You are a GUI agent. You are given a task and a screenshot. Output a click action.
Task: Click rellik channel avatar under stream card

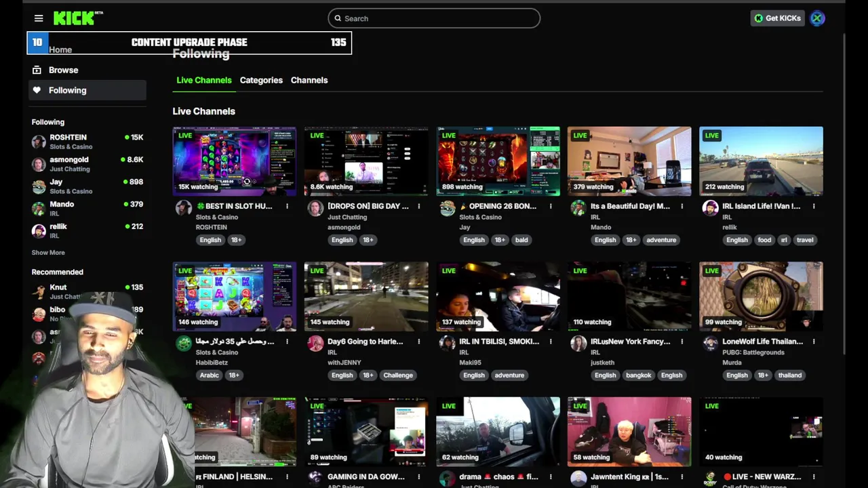click(x=710, y=208)
